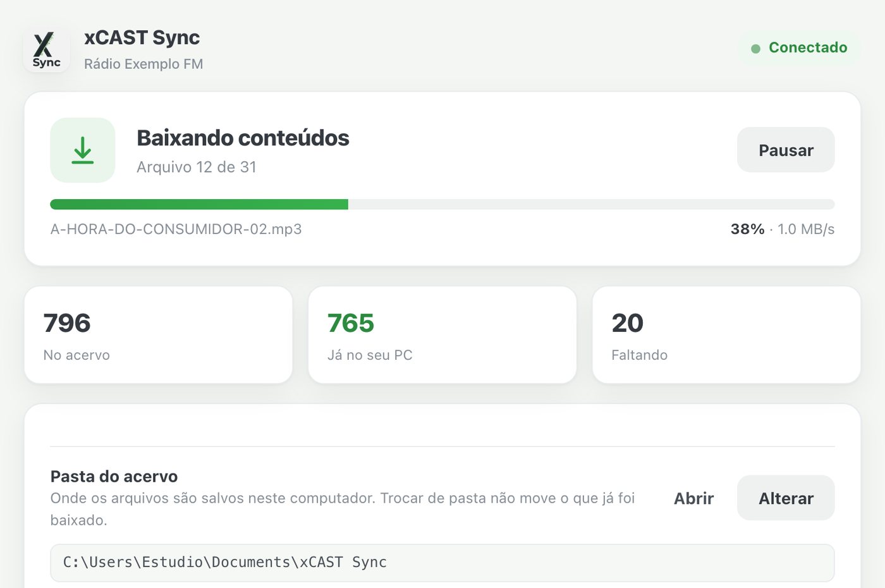Click the 20 Faltando card
885x588 pixels.
(x=726, y=335)
